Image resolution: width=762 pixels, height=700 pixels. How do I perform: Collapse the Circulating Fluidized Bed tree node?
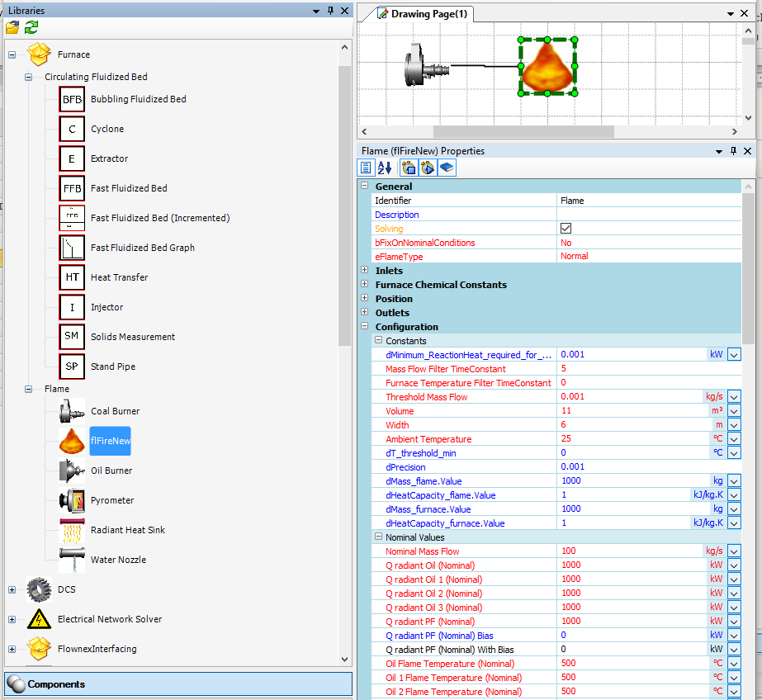28,77
